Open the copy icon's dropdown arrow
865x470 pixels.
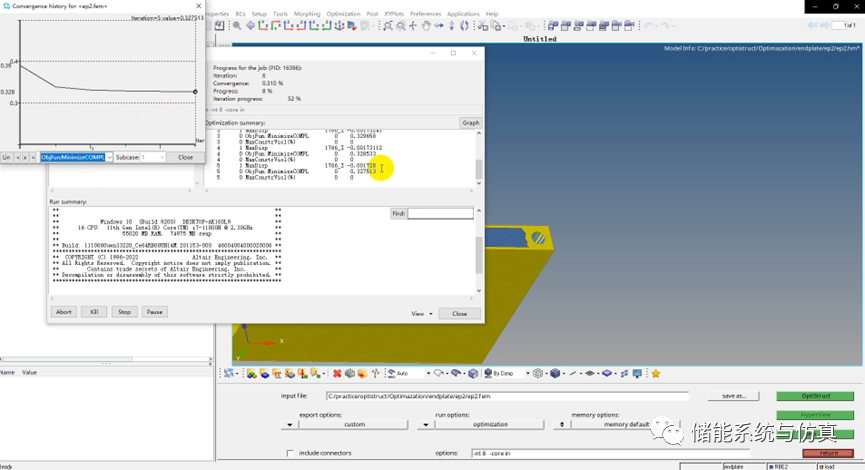pyautogui.click(x=504, y=26)
